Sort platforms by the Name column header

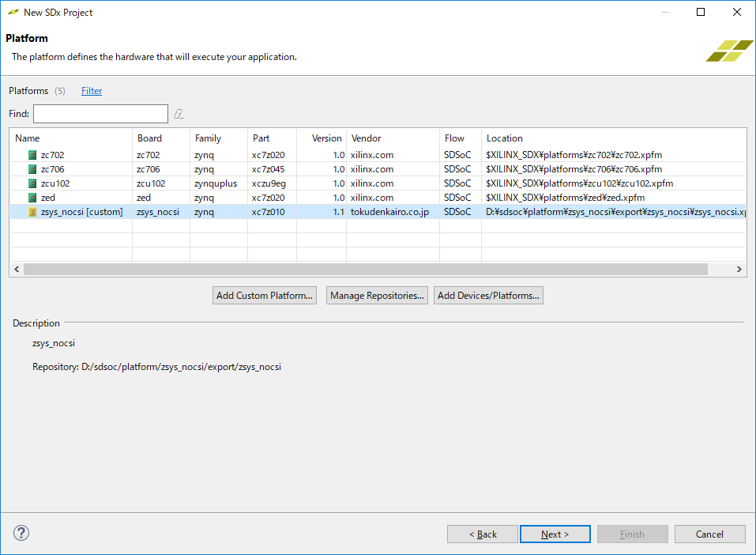click(x=27, y=138)
